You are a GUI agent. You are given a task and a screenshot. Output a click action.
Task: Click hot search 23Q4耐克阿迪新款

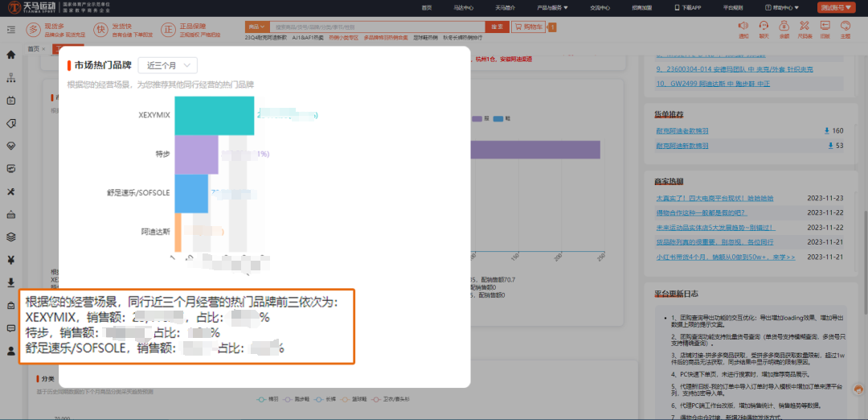(266, 38)
